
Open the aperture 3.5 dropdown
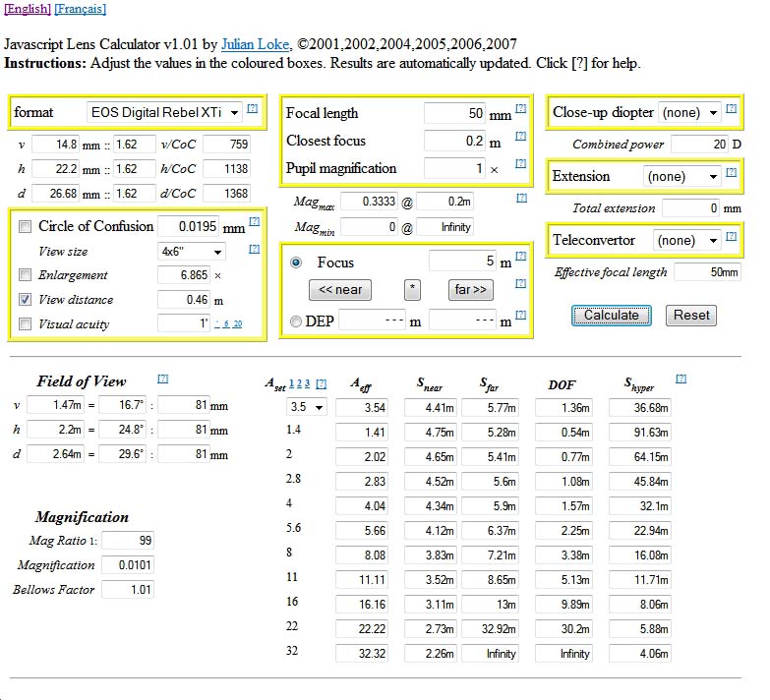tap(305, 407)
